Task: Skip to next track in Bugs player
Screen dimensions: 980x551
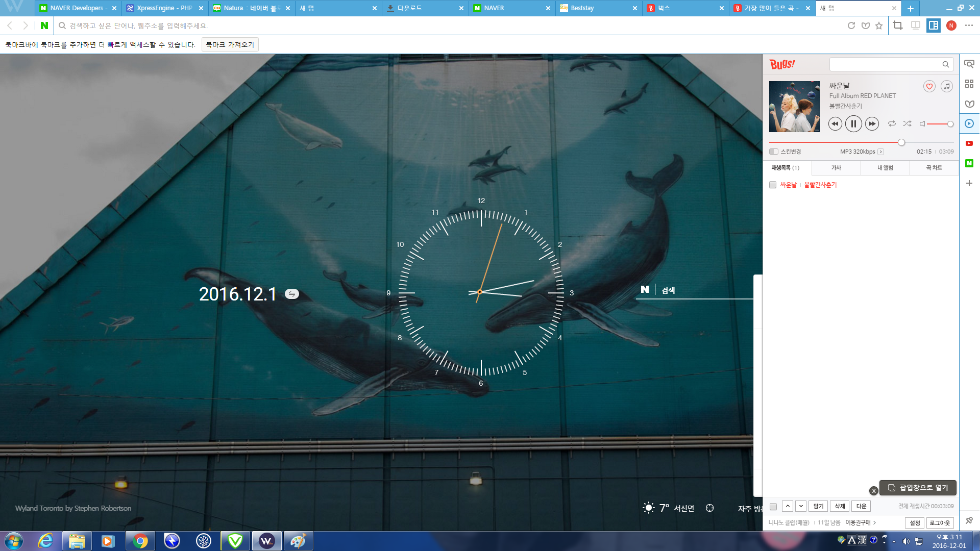Action: pos(872,124)
